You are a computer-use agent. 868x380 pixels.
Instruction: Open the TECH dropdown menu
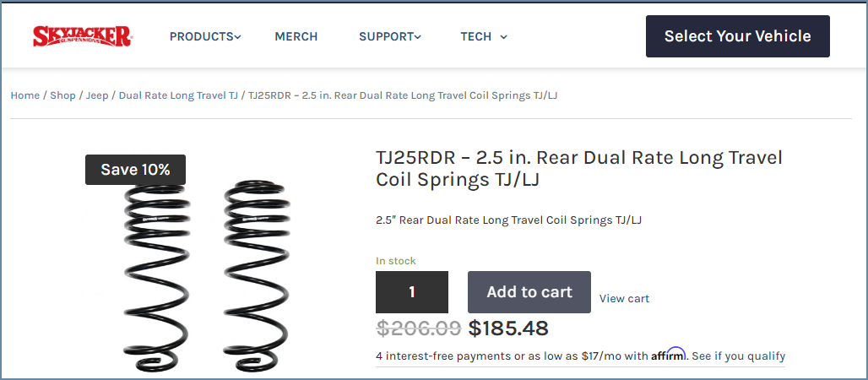[484, 36]
